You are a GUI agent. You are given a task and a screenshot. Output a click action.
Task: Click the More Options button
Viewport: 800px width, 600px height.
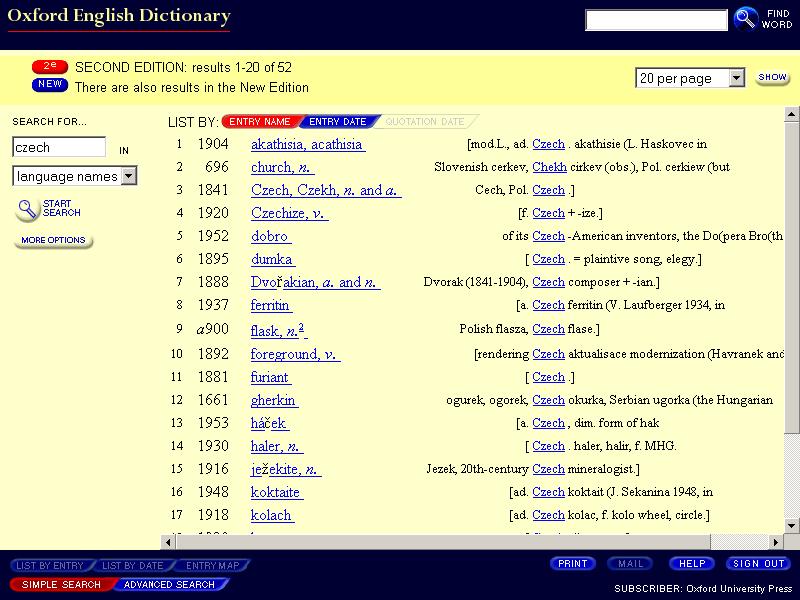tap(53, 240)
